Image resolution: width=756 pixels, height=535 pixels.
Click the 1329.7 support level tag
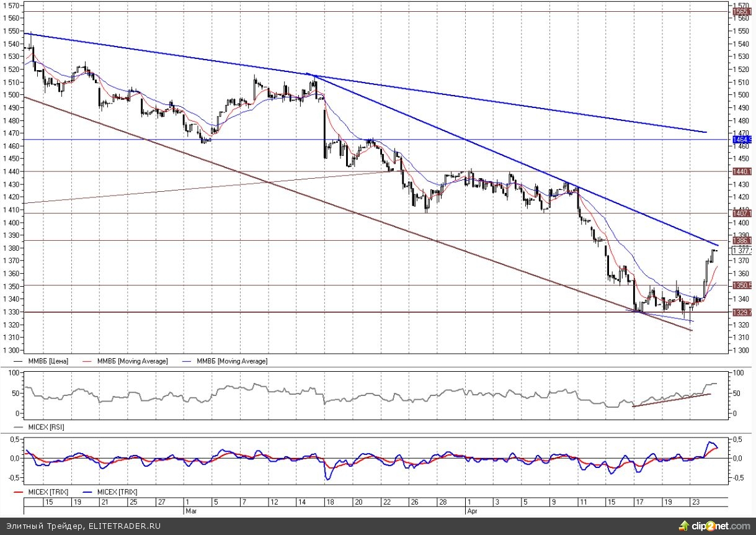pos(742,312)
